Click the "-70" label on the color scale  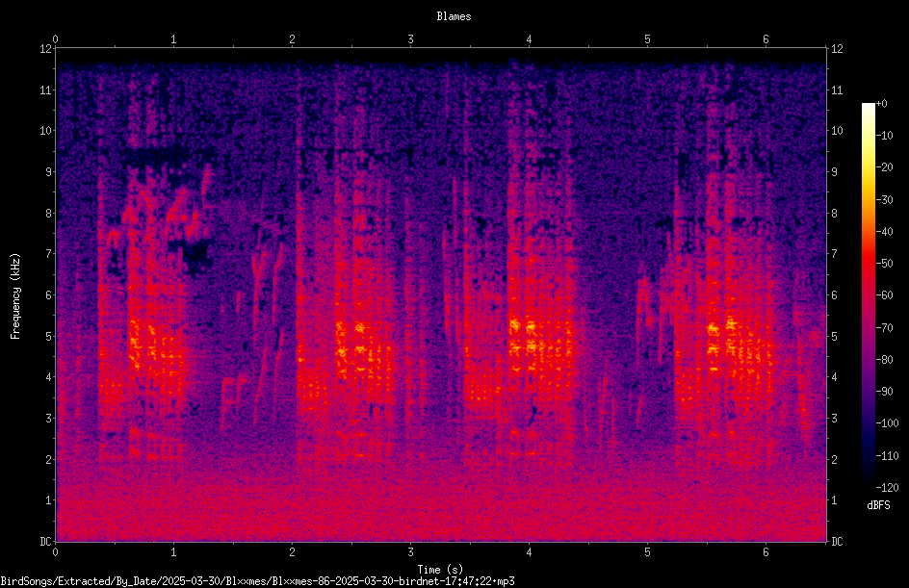click(884, 328)
